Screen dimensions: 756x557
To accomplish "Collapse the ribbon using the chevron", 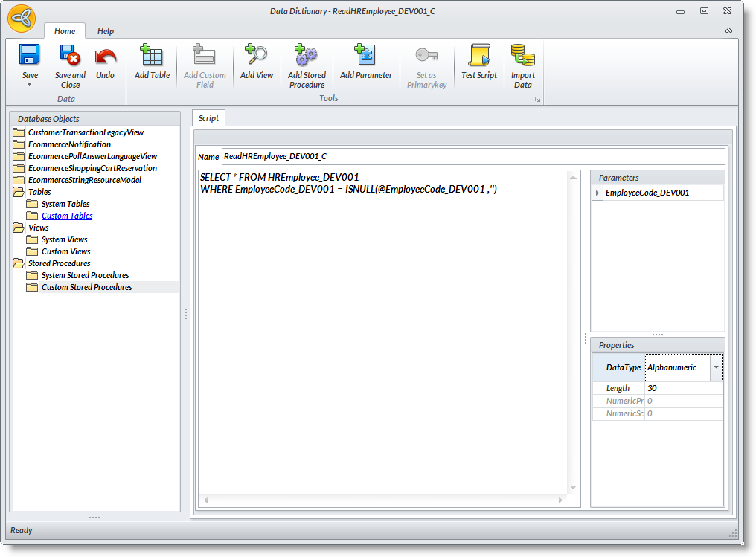I will (728, 30).
